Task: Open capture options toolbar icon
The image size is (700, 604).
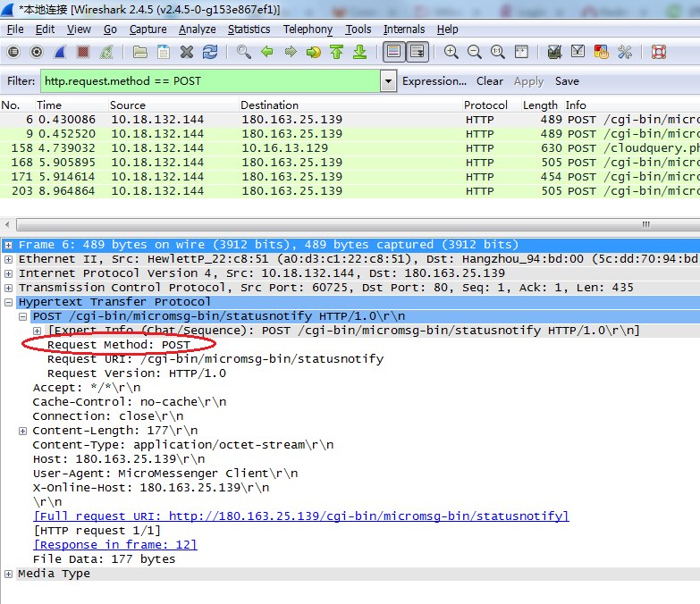Action: click(x=37, y=52)
